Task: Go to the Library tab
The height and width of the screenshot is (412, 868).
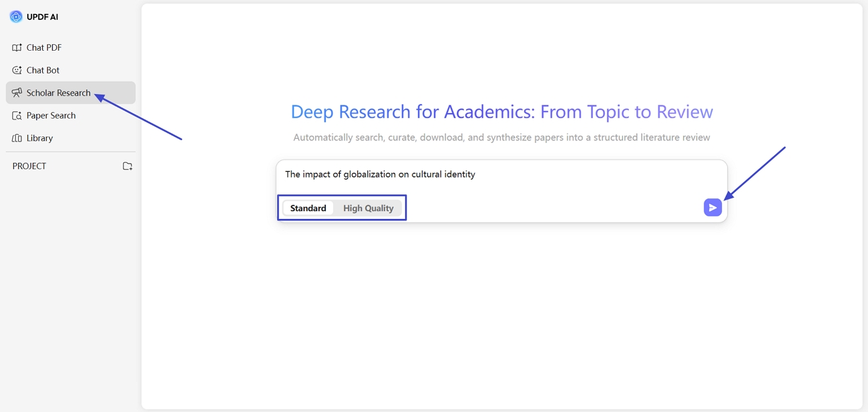Action: 40,138
